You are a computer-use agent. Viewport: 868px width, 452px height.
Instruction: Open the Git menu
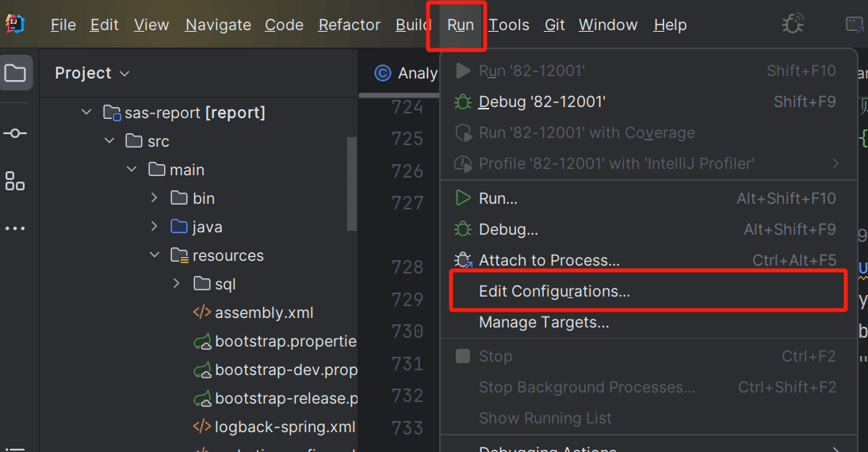click(555, 25)
